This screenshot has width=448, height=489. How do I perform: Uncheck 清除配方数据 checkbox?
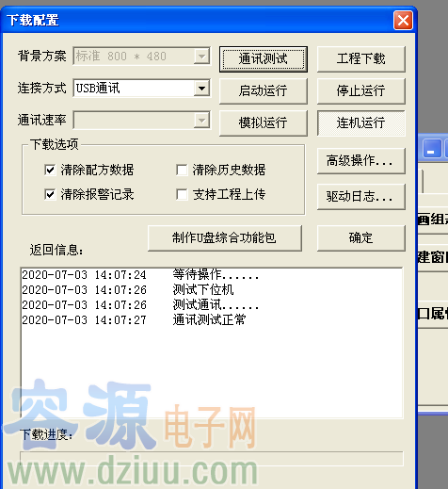pos(50,170)
